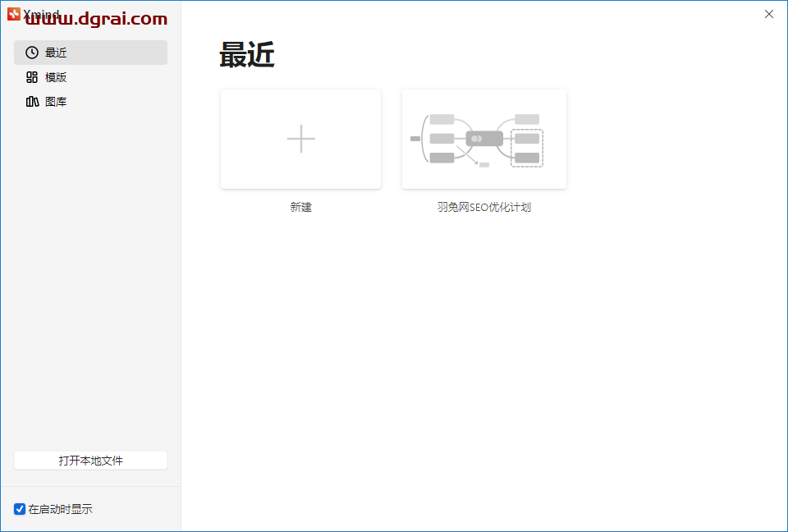
Task: Click the 新建 label to create a map
Action: (300, 207)
